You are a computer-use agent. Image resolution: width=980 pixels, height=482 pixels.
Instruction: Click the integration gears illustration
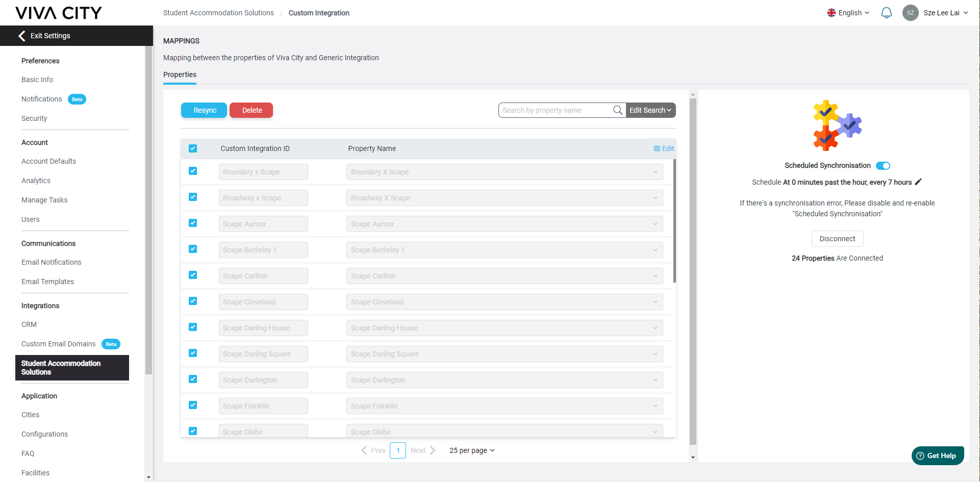tap(837, 125)
